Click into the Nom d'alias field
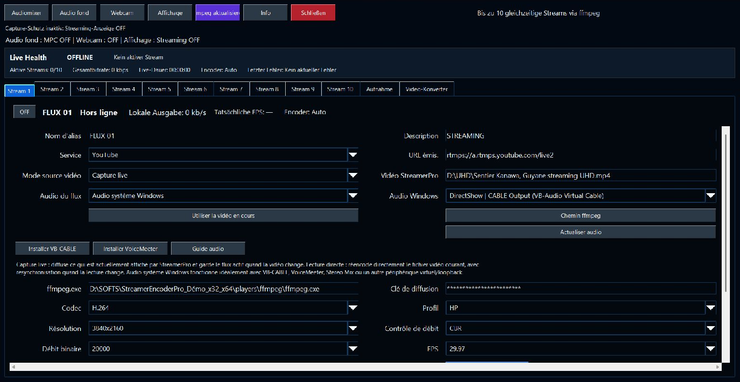This screenshot has width=740, height=382. tap(223, 136)
